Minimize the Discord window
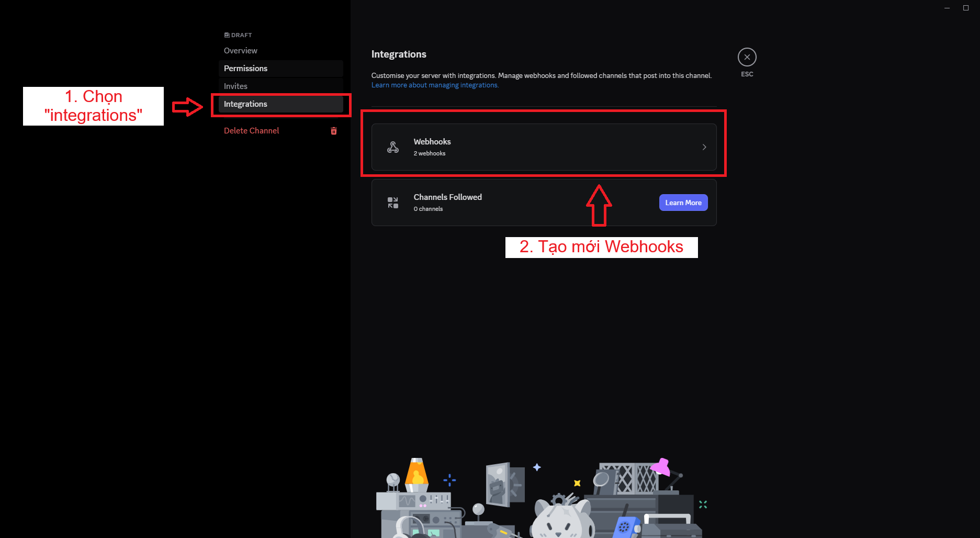 point(947,8)
